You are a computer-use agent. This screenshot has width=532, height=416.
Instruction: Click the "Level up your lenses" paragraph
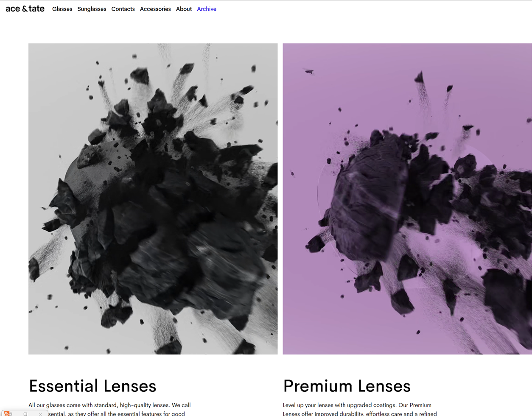360,409
